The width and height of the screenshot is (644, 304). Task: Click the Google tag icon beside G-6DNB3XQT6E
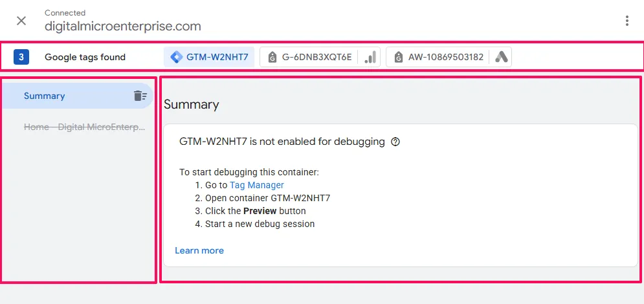(x=272, y=57)
